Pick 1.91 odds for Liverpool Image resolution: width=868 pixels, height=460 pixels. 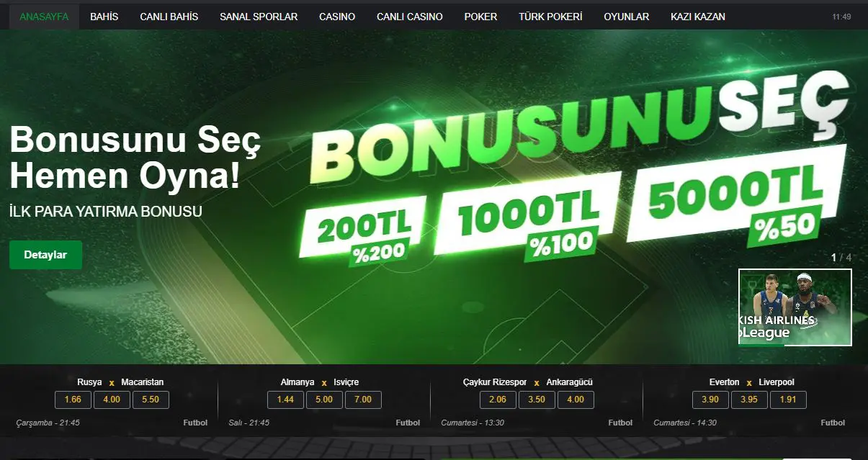tap(788, 400)
